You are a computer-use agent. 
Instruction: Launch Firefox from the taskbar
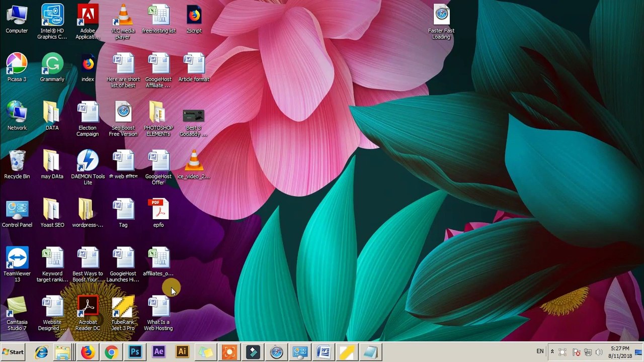click(x=88, y=352)
